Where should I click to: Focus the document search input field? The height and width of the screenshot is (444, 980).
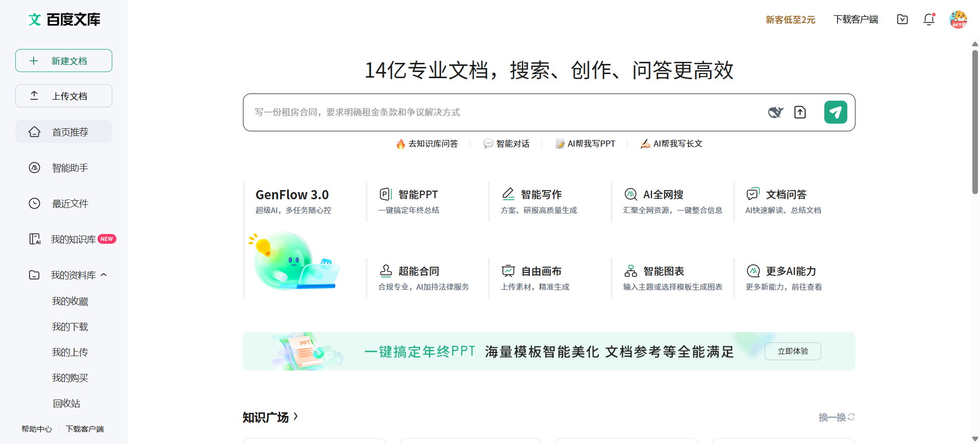[505, 112]
